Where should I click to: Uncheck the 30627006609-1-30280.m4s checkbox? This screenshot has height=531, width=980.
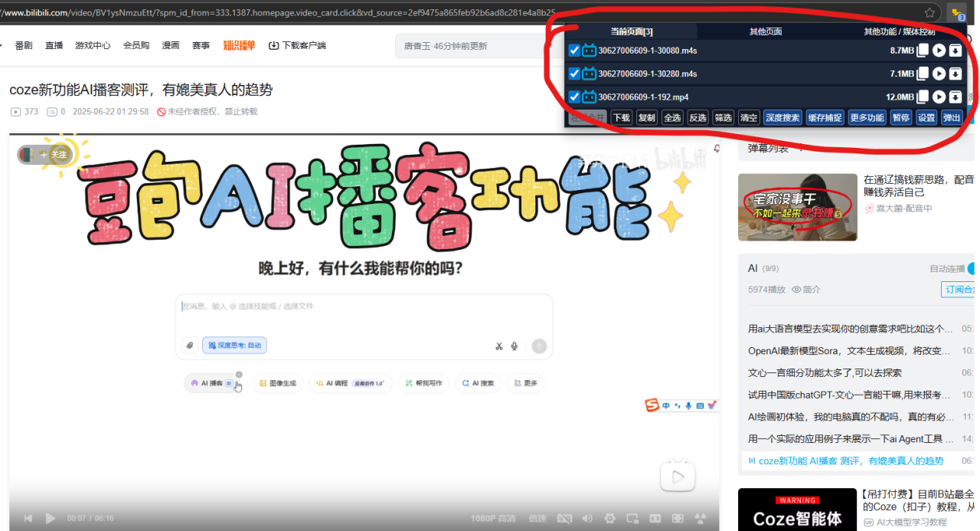[x=575, y=74]
